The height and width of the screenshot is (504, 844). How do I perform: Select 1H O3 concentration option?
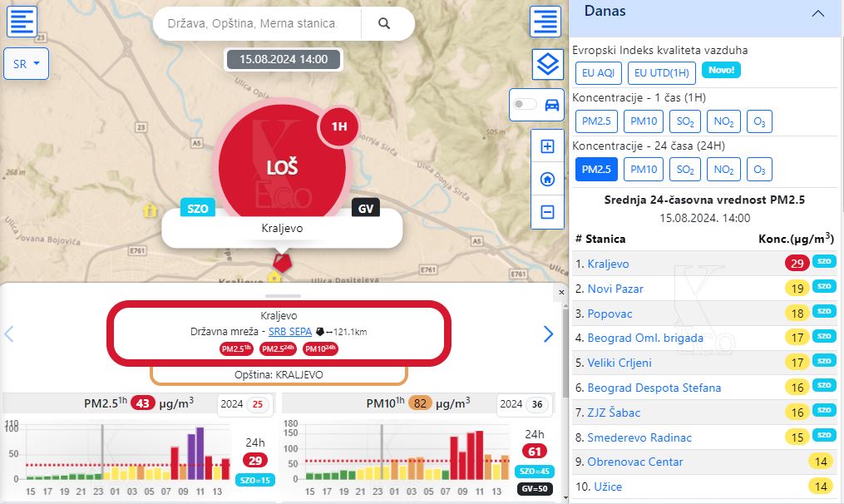tap(758, 121)
